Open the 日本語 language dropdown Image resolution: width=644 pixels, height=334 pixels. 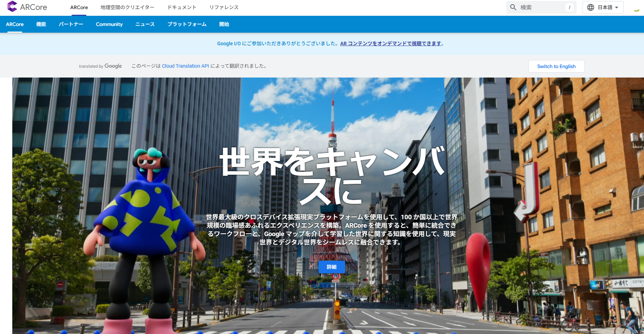coord(603,7)
